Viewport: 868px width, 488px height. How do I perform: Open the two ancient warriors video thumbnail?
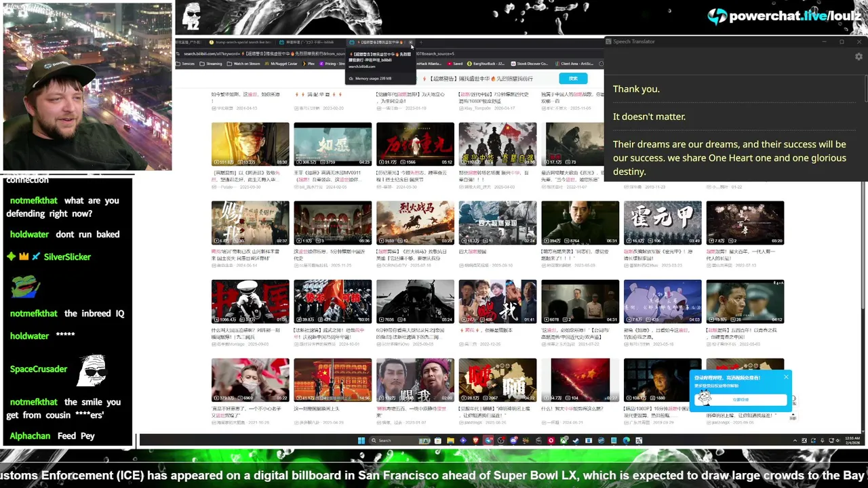pyautogui.click(x=415, y=380)
